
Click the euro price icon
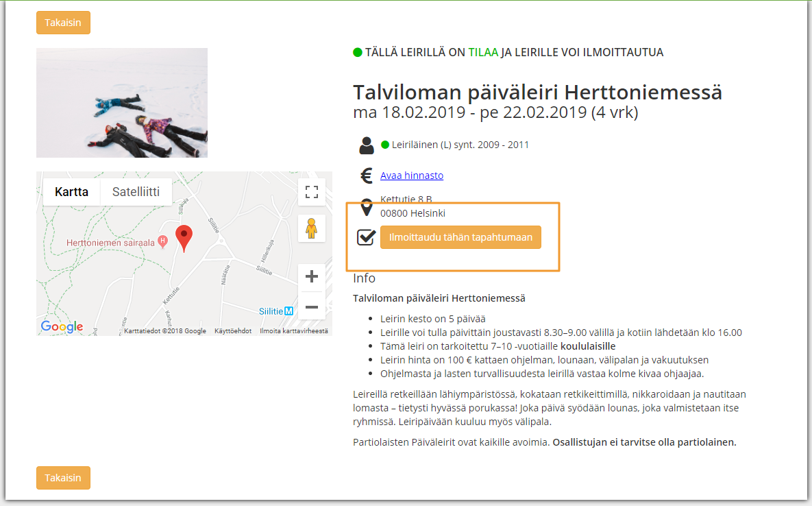pos(366,176)
